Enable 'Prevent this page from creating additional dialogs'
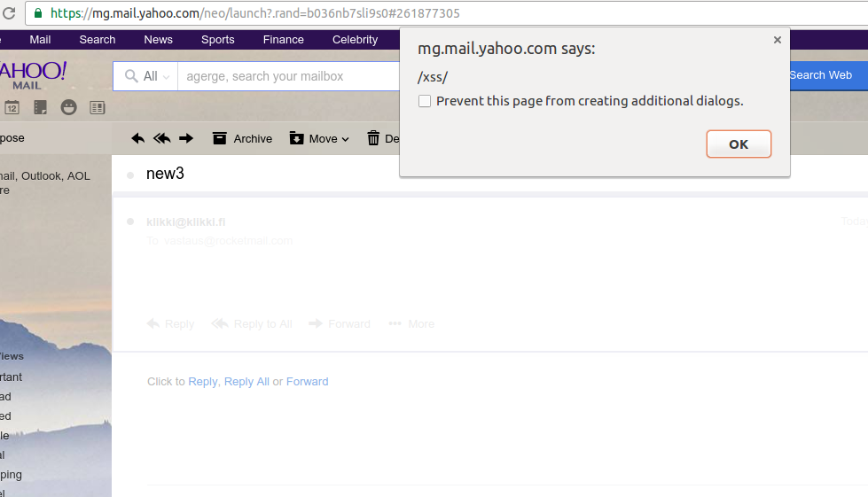 coord(425,101)
